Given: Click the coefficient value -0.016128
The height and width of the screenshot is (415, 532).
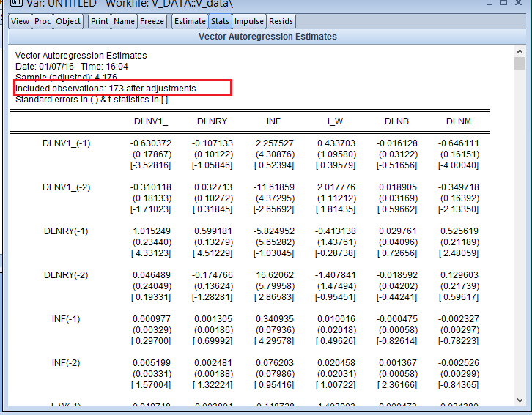Looking at the screenshot, I should [396, 143].
